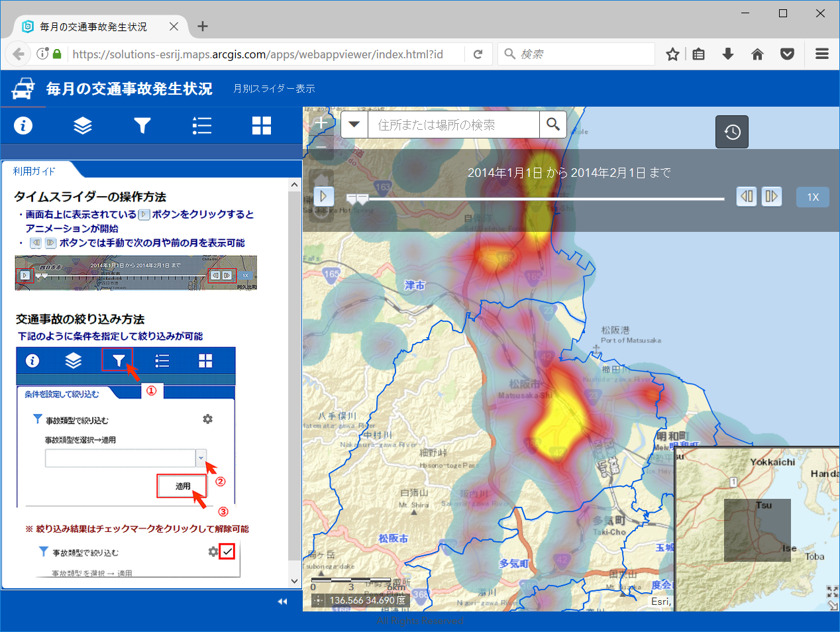
Task: Open the layer list icon
Action: coord(83,125)
